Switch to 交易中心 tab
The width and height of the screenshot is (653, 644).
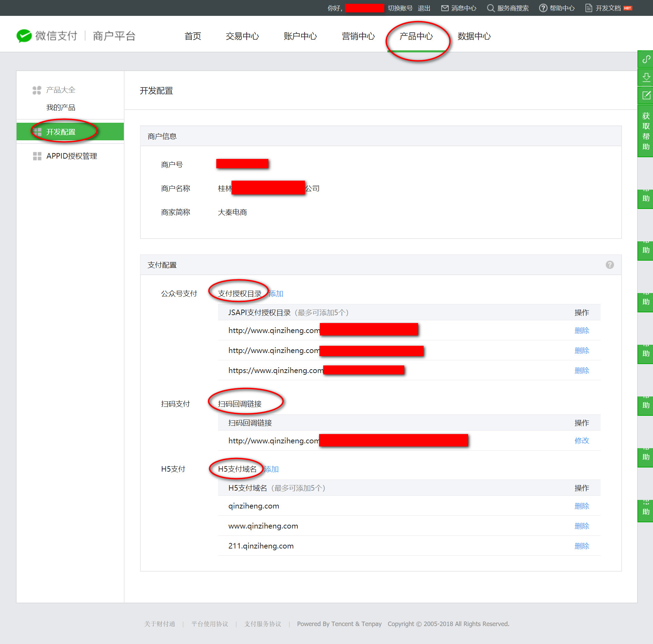tap(243, 36)
